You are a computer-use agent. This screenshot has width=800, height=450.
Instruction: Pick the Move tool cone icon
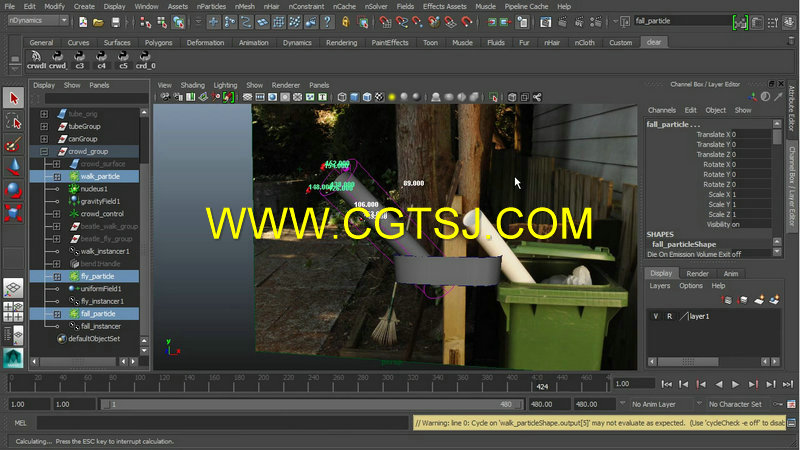(13, 167)
